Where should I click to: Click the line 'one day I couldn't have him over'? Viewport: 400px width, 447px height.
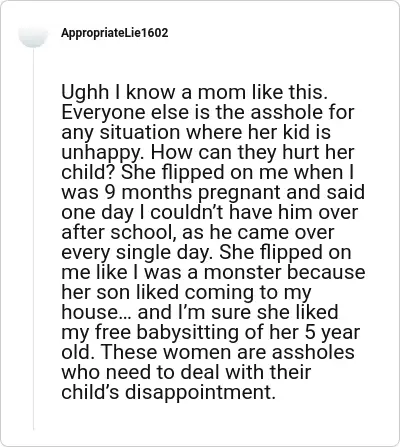[209, 212]
